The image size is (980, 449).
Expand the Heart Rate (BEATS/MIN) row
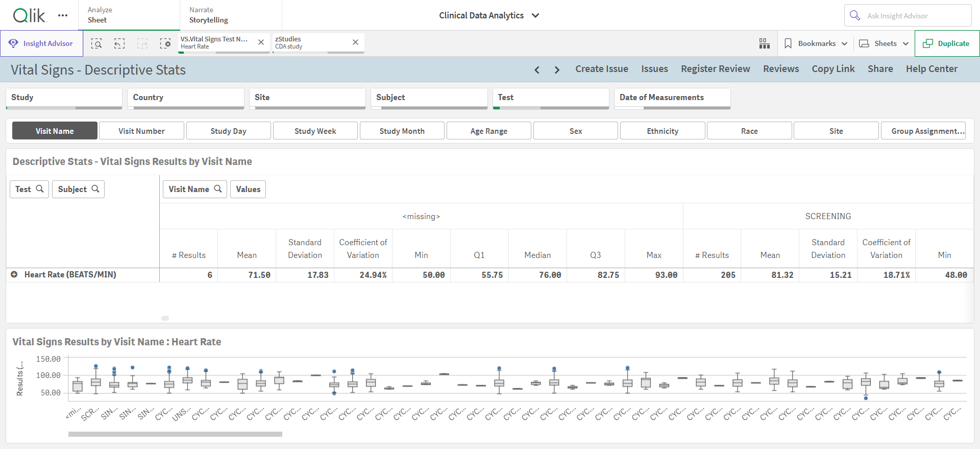click(x=14, y=275)
